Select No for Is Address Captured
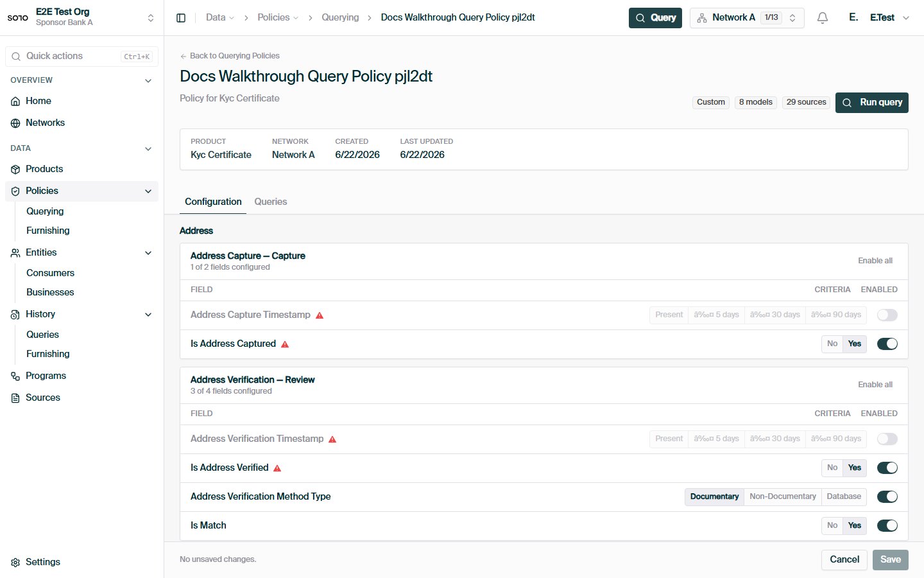 832,344
